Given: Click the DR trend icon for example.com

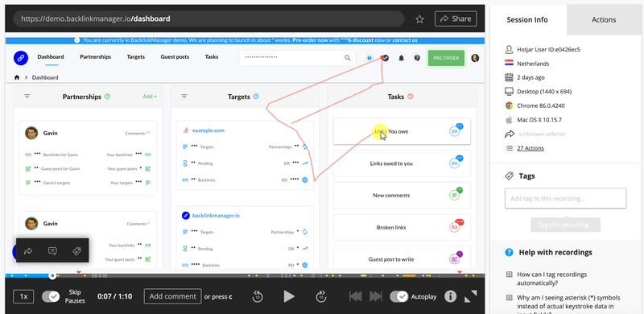Looking at the screenshot, I should 305,163.
